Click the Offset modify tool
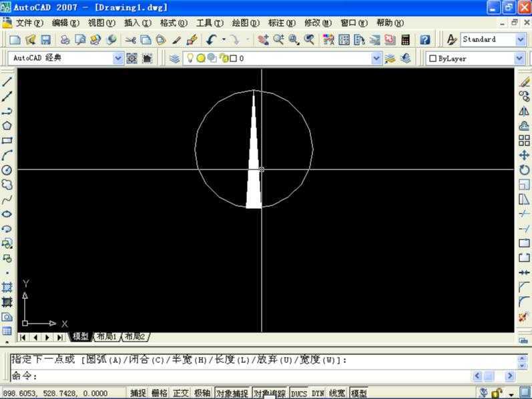532x399 pixels. pos(525,125)
